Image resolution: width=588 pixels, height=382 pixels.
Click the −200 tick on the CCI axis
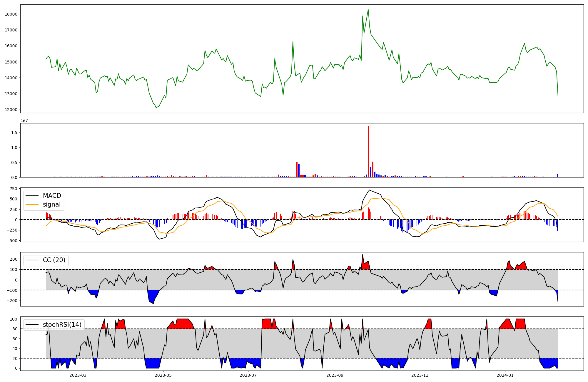coord(12,301)
